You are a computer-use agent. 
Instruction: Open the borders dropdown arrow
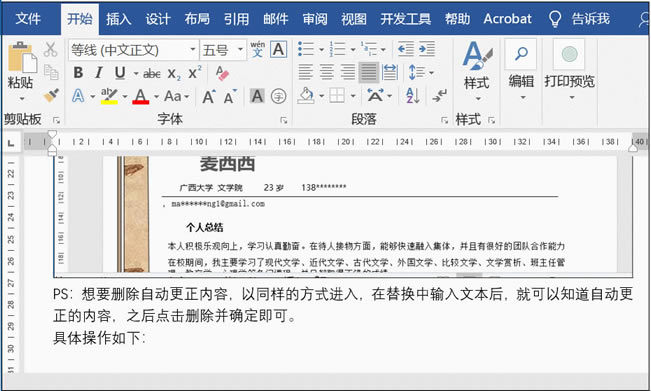click(x=353, y=96)
